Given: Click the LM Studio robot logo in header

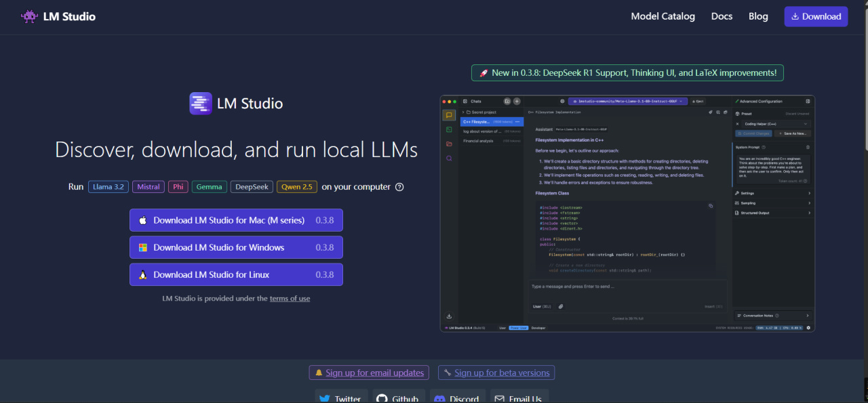Looking at the screenshot, I should click(29, 16).
